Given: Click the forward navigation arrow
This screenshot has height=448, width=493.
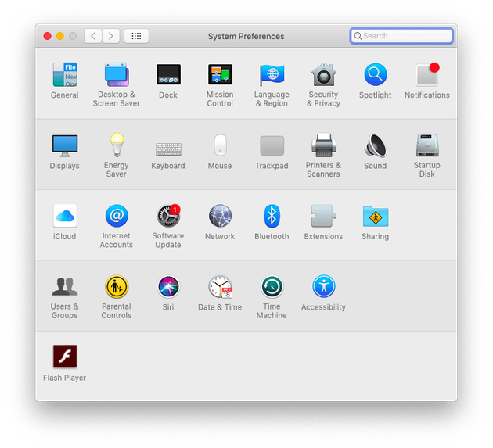Looking at the screenshot, I should click(x=110, y=36).
